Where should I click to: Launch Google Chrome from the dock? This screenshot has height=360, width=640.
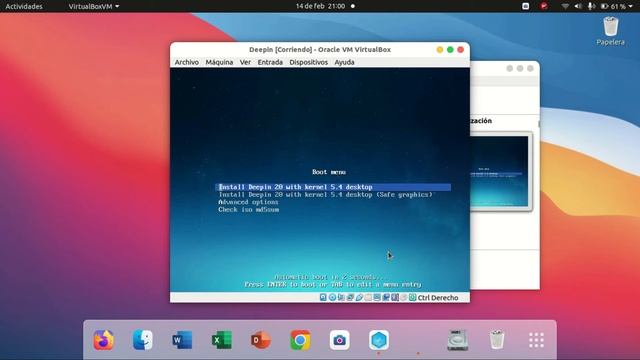[x=300, y=340]
